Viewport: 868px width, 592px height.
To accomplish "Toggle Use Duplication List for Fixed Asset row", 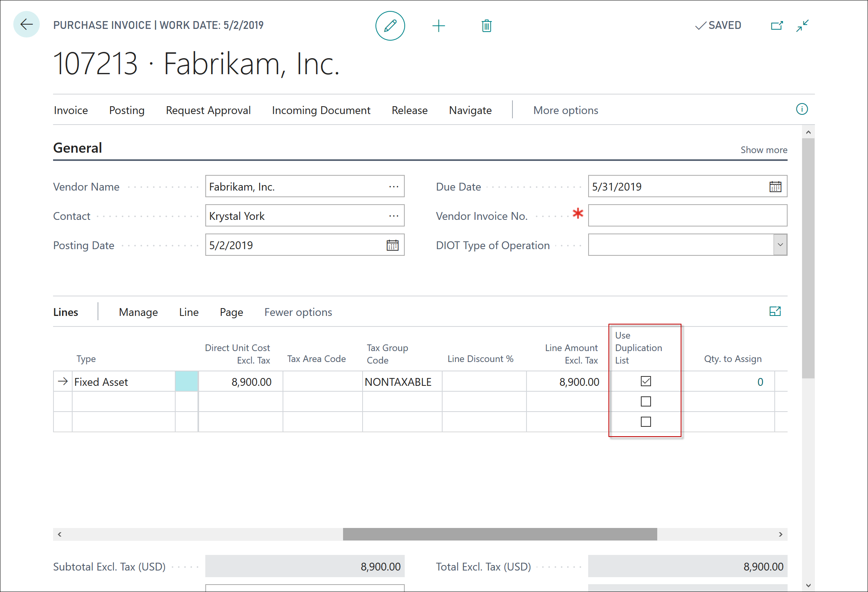I will [x=646, y=381].
